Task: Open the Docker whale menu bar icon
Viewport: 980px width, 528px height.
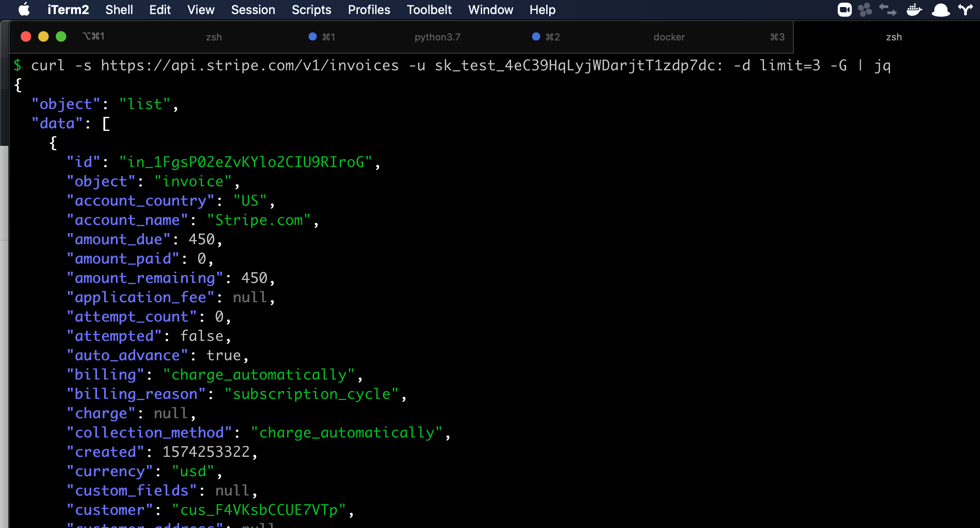Action: tap(914, 10)
